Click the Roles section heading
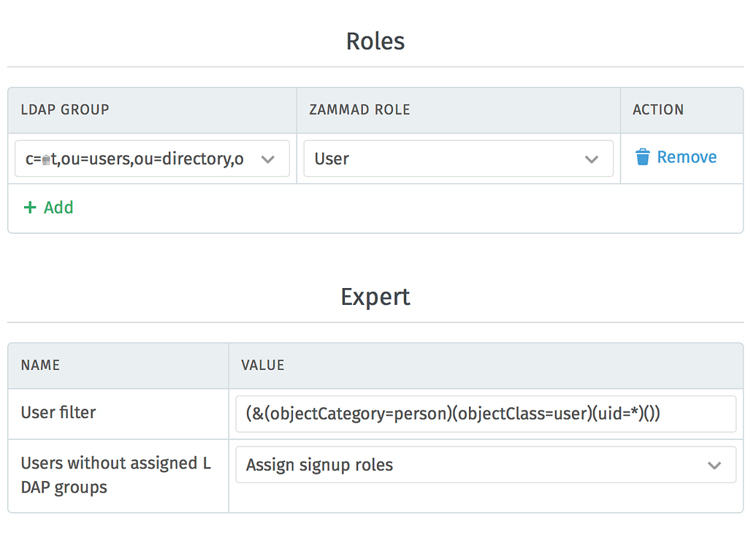 375,41
